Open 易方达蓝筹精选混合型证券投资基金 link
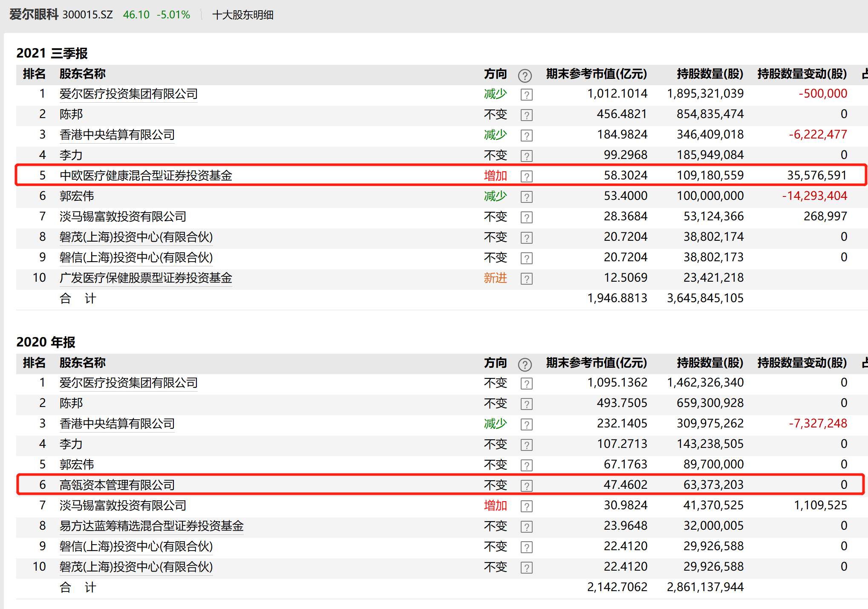868x609 pixels. [151, 526]
